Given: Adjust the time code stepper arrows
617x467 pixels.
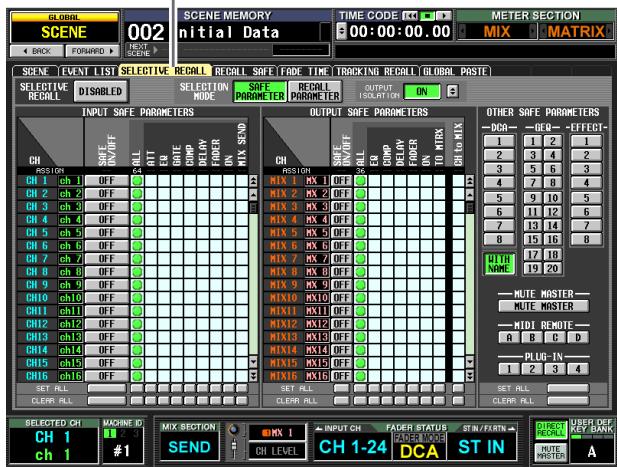Looking at the screenshot, I should point(342,31).
